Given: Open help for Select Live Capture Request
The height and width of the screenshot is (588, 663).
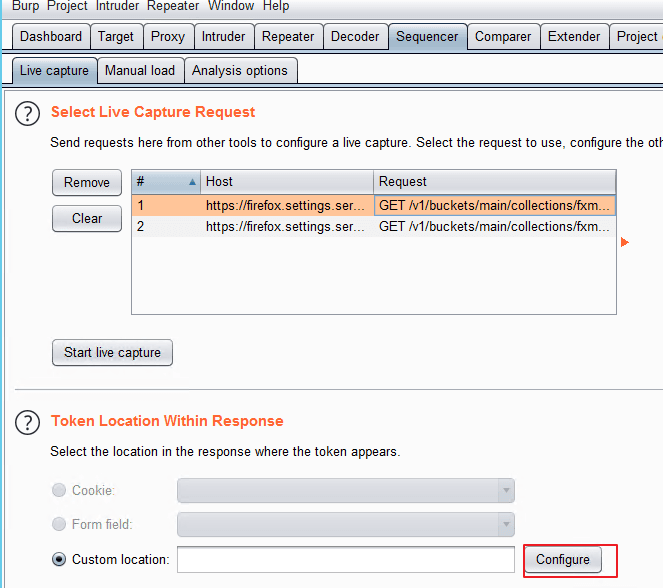Looking at the screenshot, I should 27,114.
